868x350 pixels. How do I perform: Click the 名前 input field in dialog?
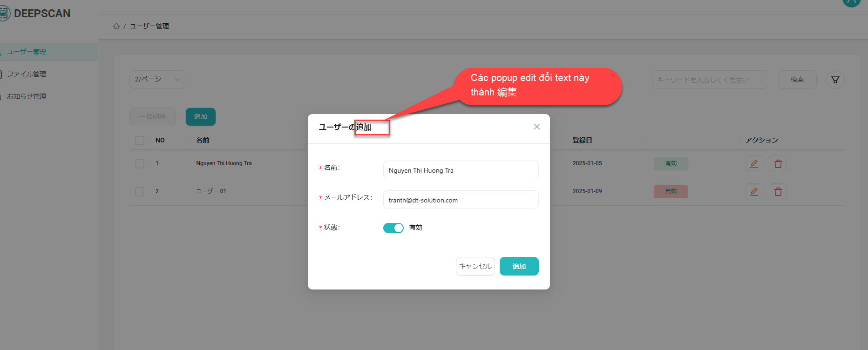(460, 170)
